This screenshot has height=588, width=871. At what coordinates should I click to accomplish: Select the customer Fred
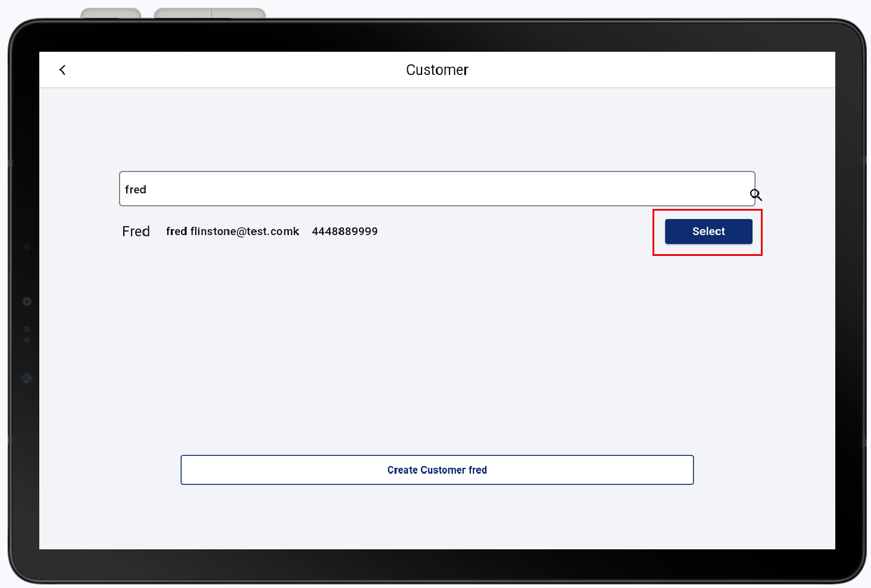click(x=708, y=232)
